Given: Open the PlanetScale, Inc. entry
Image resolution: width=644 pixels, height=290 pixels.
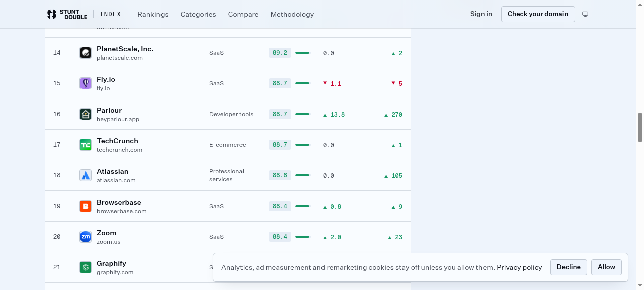Looking at the screenshot, I should (125, 49).
